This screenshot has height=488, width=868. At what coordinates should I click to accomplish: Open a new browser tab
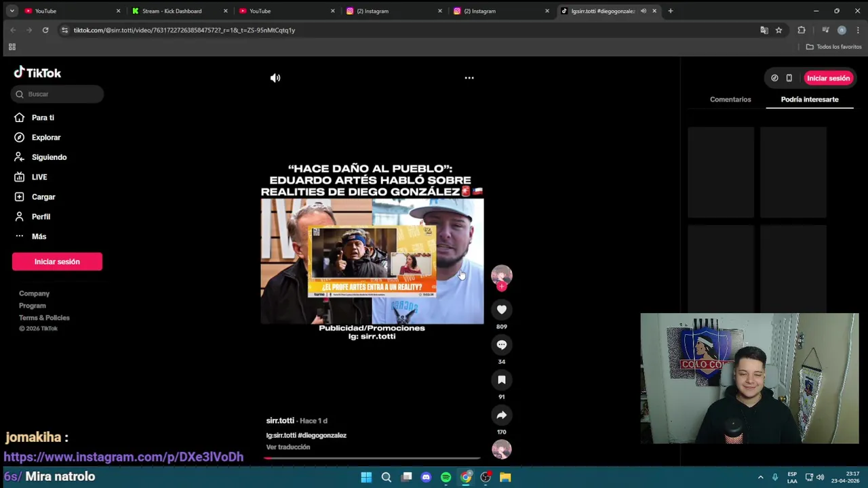tap(670, 11)
